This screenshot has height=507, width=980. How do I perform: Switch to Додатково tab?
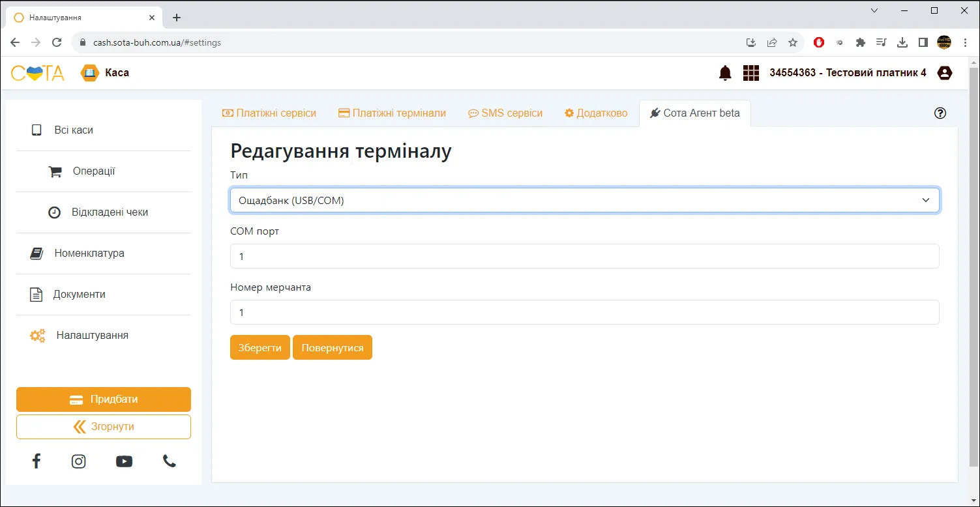click(596, 113)
